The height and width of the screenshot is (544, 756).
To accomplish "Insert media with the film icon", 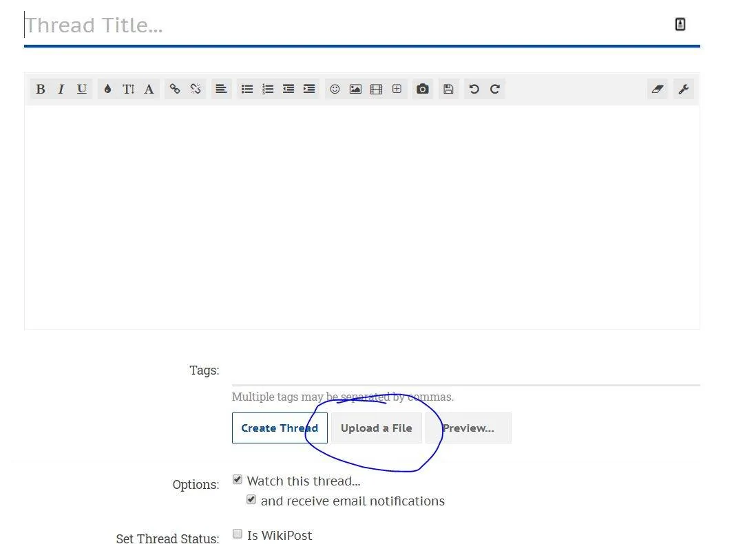I will (376, 90).
